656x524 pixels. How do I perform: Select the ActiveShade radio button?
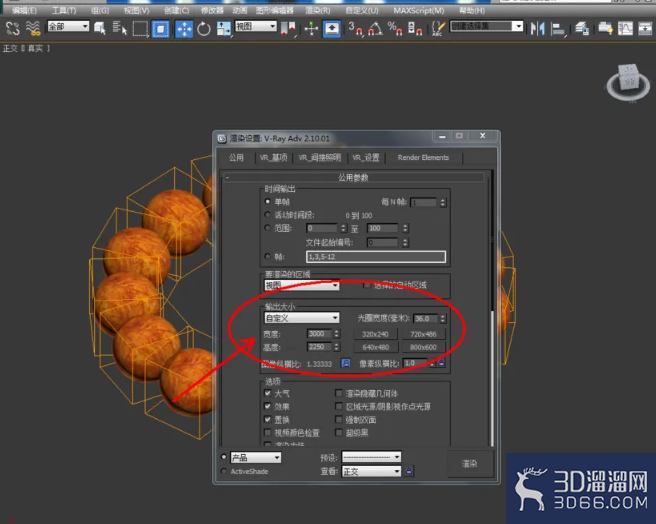point(224,471)
